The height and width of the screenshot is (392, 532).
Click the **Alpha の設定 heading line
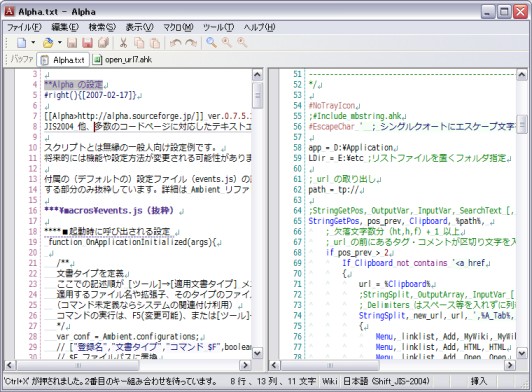point(73,84)
